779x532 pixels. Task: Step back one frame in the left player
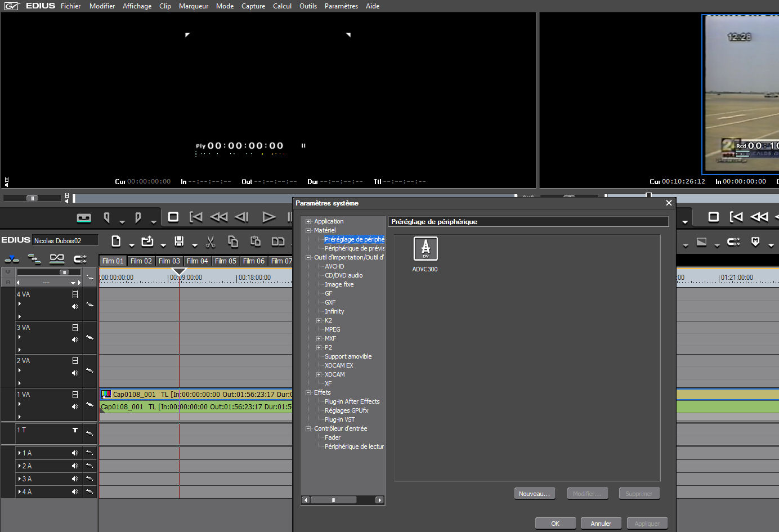[242, 217]
